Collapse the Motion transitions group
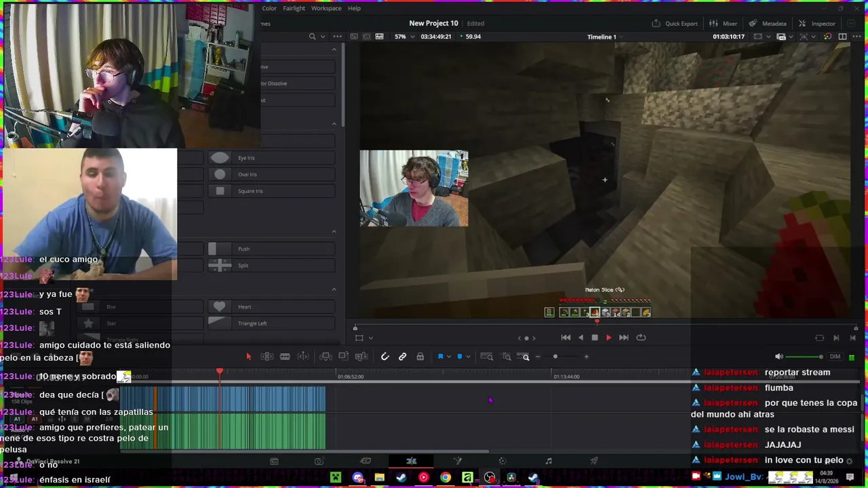This screenshot has height=488, width=868. [334, 232]
